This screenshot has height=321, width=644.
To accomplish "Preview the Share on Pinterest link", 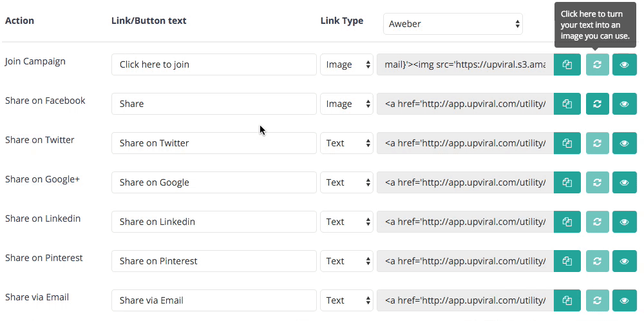I will (x=624, y=261).
